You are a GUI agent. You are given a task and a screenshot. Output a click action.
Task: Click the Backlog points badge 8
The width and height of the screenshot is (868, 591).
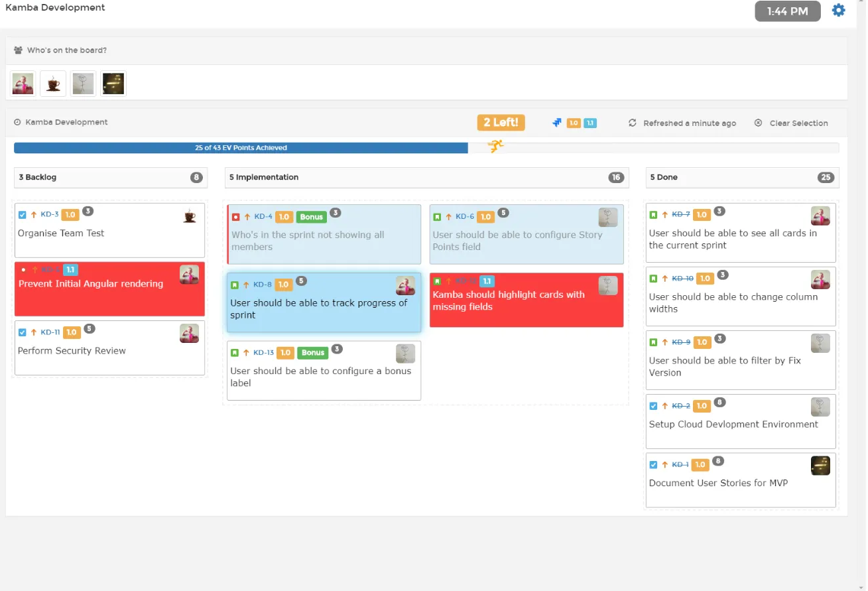click(x=196, y=177)
